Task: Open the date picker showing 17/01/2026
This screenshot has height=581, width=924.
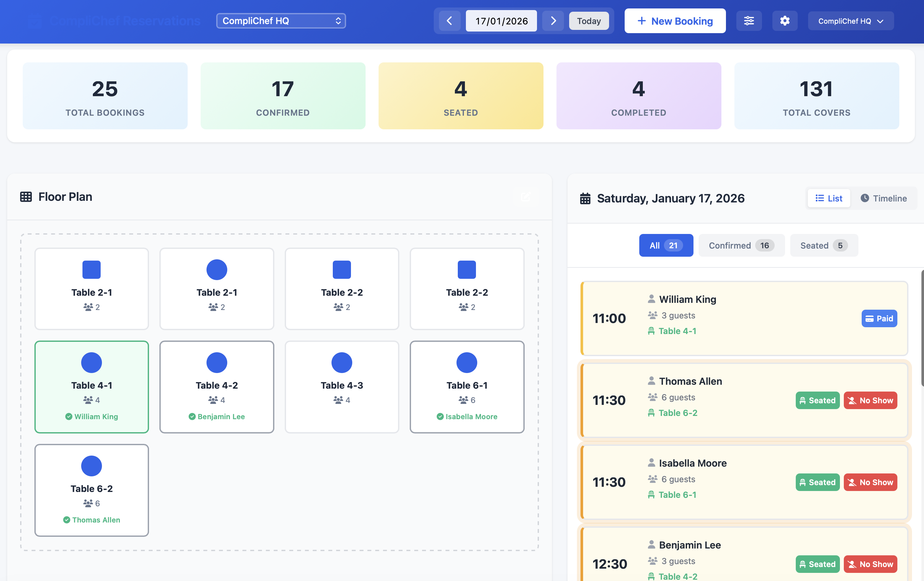Action: tap(501, 21)
